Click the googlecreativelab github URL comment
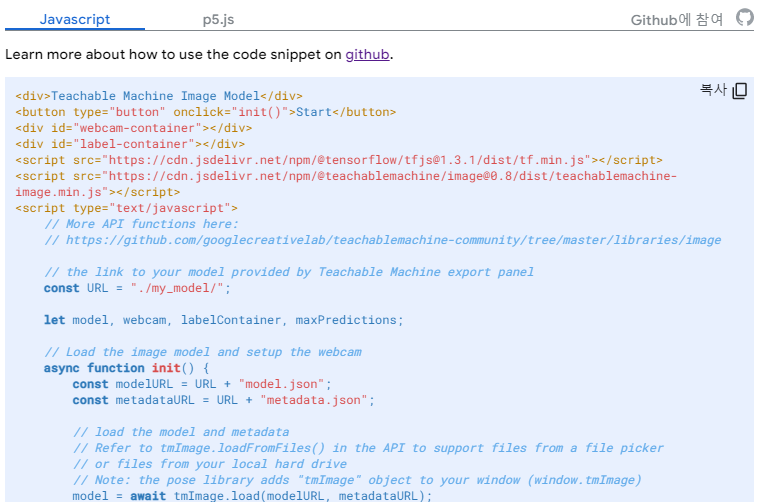The image size is (768, 502). pos(383,240)
